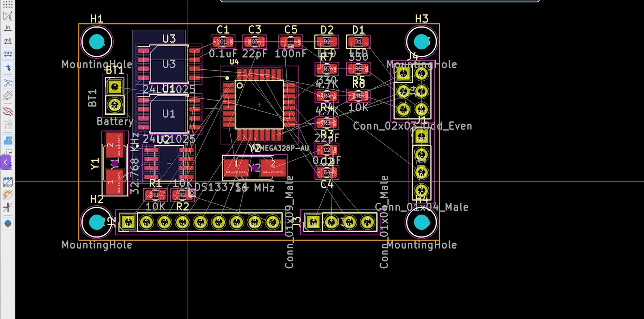Toggle filled zones display icon
The image size is (644, 319).
coord(8,141)
